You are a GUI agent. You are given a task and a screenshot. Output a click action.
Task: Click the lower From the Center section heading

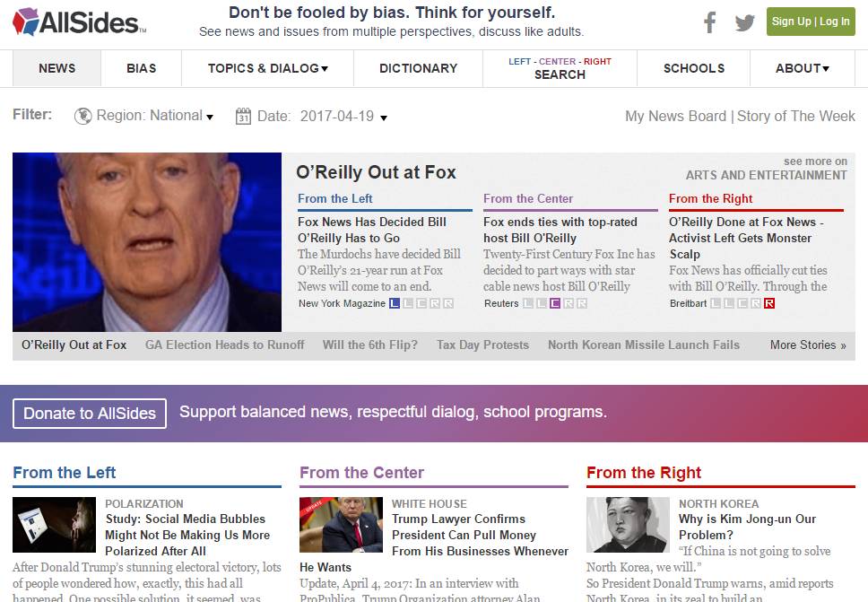(361, 473)
